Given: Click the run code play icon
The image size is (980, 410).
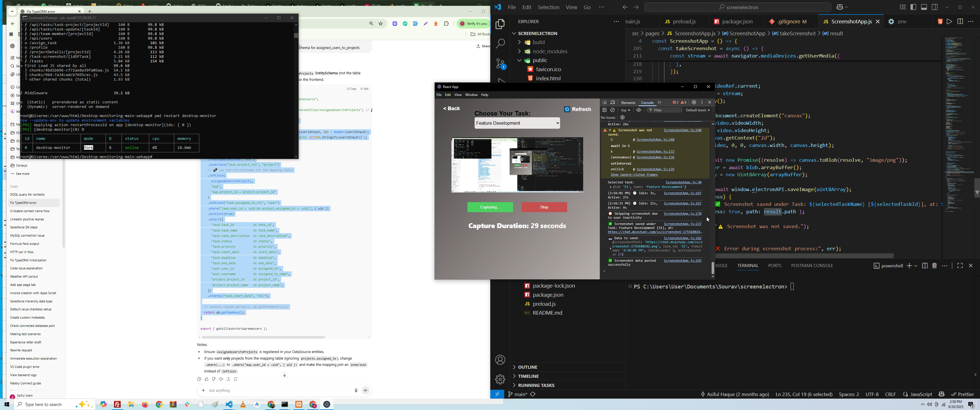Looking at the screenshot, I should 949,22.
